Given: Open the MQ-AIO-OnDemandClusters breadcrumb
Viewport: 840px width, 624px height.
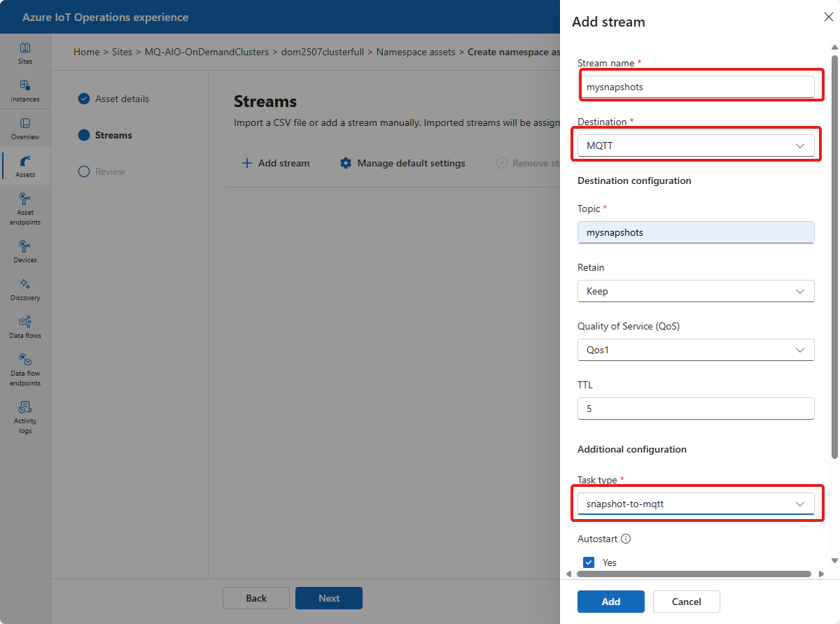Looking at the screenshot, I should (x=206, y=52).
